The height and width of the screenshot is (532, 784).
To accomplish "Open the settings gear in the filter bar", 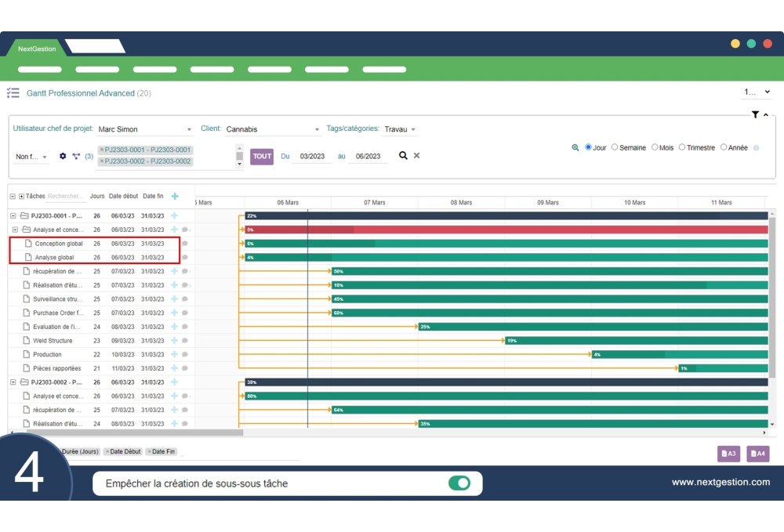I will (x=63, y=154).
